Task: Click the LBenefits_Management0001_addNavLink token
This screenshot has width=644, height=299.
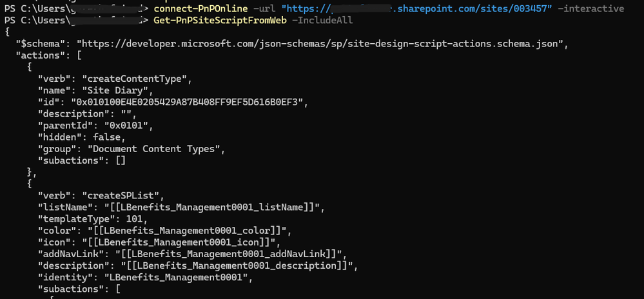Action: click(231, 254)
